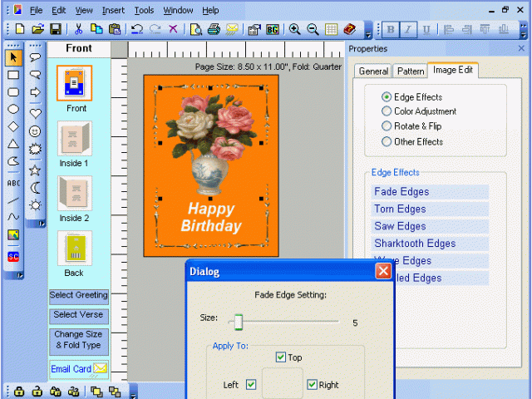The height and width of the screenshot is (399, 532).
Task: Click the Save icon in toolbar
Action: coord(55,29)
